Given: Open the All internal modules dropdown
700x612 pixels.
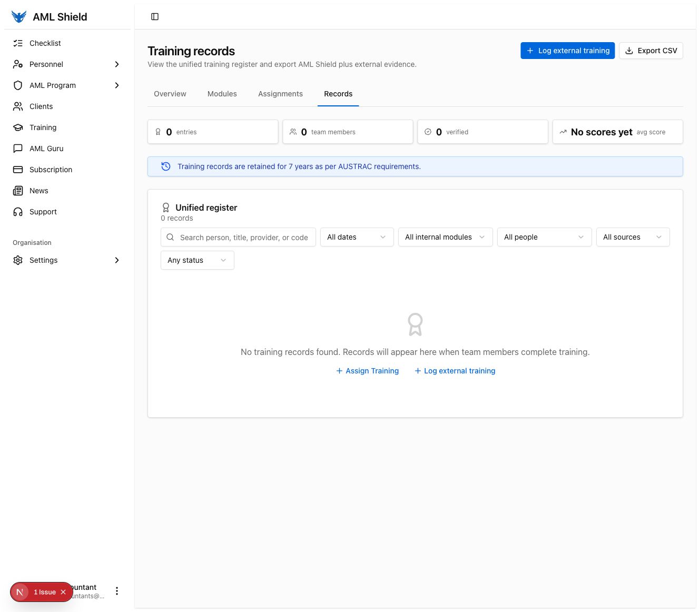Looking at the screenshot, I should click(x=445, y=237).
